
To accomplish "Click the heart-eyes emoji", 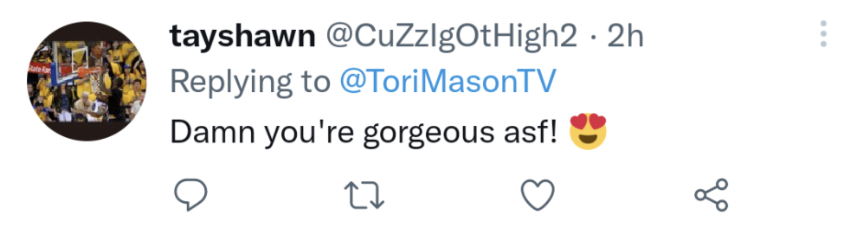I will pyautogui.click(x=588, y=131).
